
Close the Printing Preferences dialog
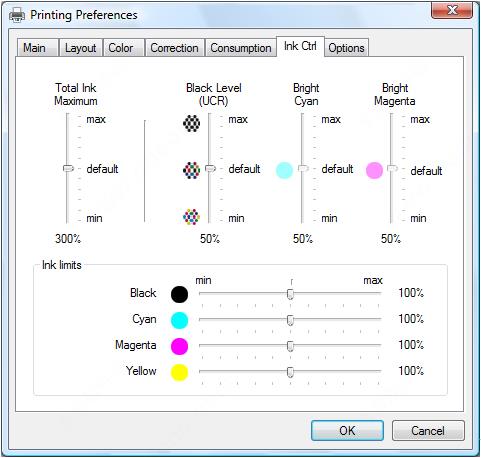[452, 10]
